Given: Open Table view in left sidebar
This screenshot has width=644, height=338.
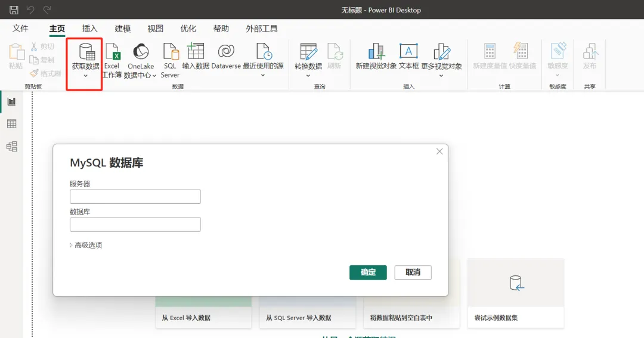Looking at the screenshot, I should pyautogui.click(x=11, y=123).
